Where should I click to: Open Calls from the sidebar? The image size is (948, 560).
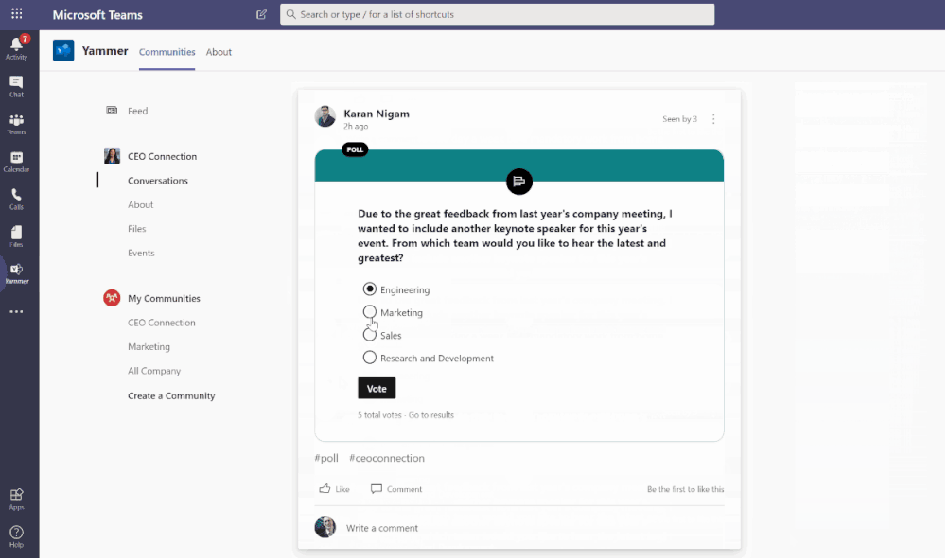point(16,197)
